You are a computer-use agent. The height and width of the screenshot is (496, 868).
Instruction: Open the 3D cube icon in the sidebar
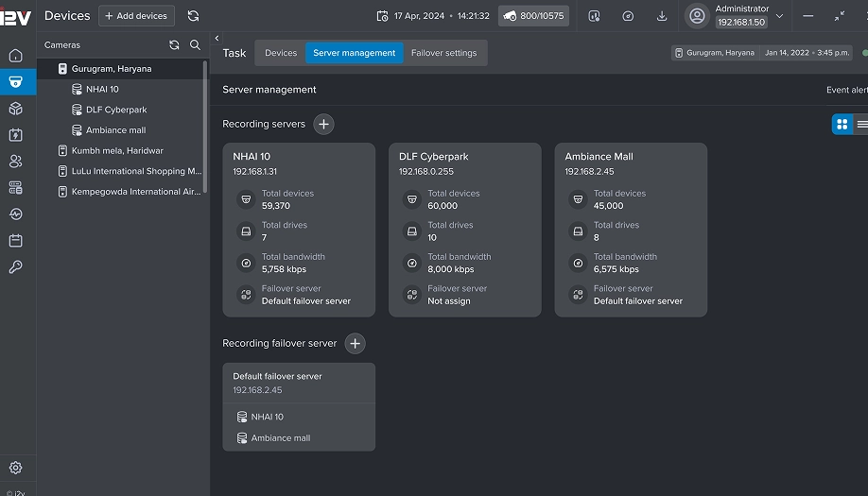(15, 109)
